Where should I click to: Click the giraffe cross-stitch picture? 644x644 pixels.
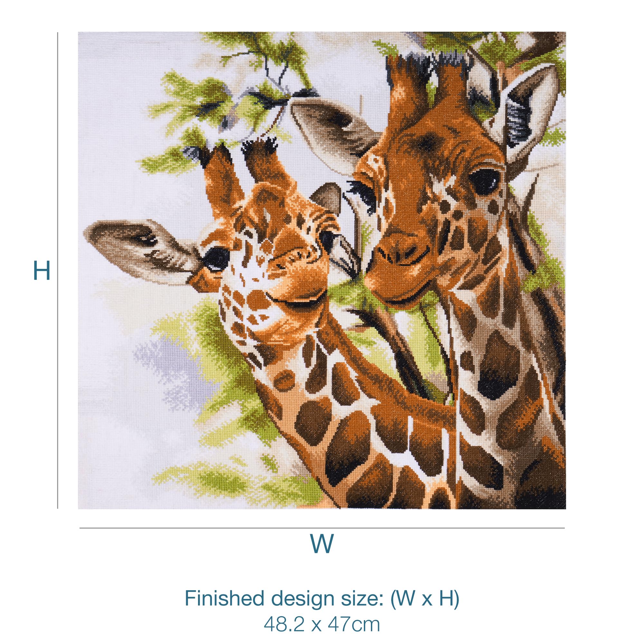322,270
